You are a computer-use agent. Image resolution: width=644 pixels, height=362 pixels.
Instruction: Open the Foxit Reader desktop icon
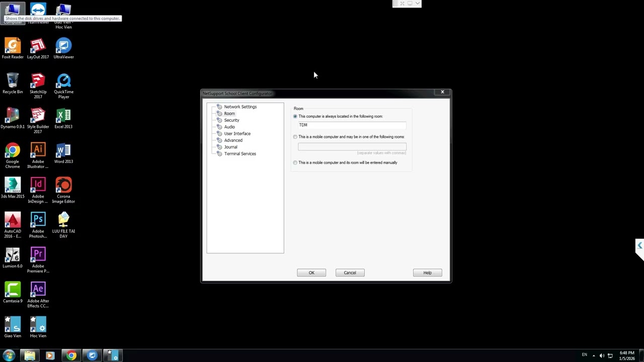[13, 49]
